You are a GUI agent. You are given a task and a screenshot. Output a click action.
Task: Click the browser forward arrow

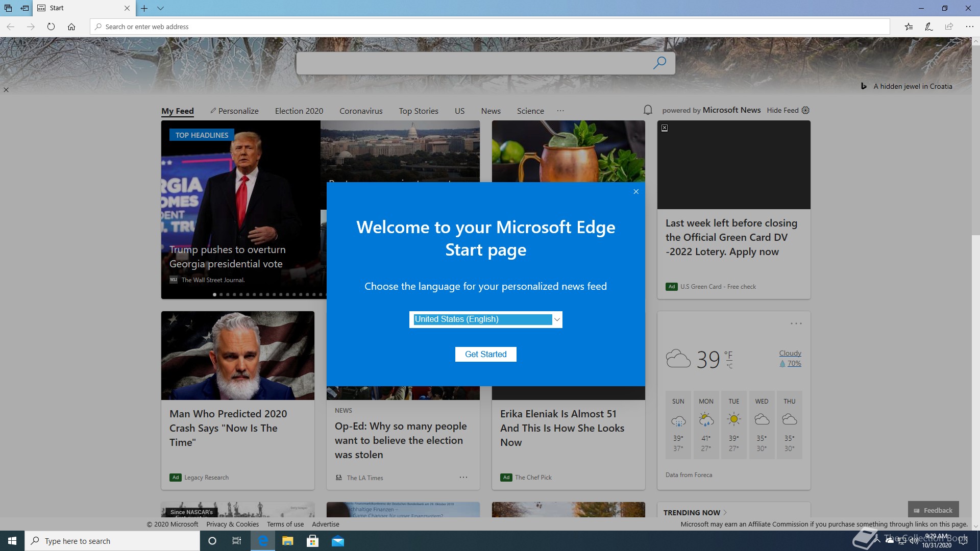click(x=31, y=27)
